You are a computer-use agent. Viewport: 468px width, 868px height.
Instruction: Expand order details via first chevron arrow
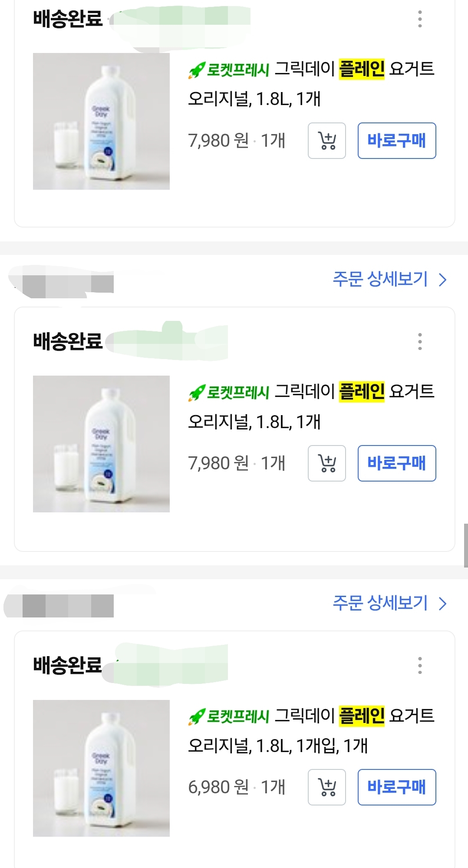point(443,280)
